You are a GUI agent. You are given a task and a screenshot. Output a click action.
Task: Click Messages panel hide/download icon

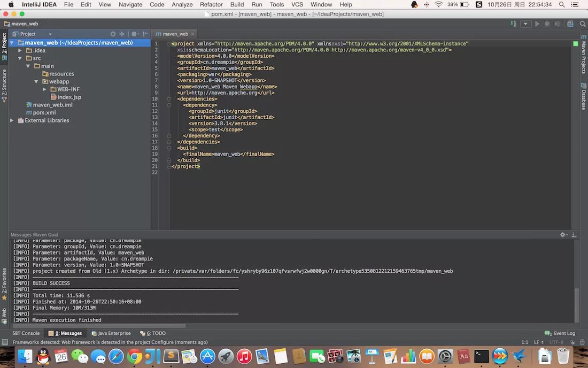click(x=574, y=235)
